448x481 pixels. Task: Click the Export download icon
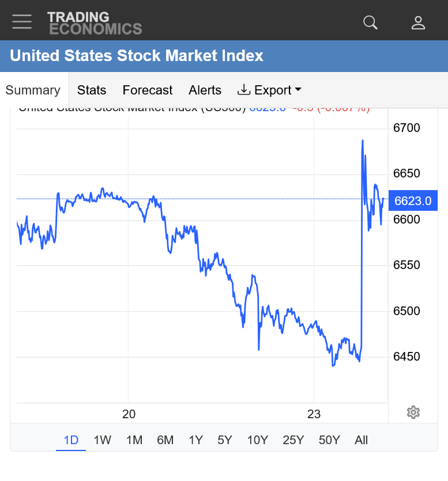[244, 90]
